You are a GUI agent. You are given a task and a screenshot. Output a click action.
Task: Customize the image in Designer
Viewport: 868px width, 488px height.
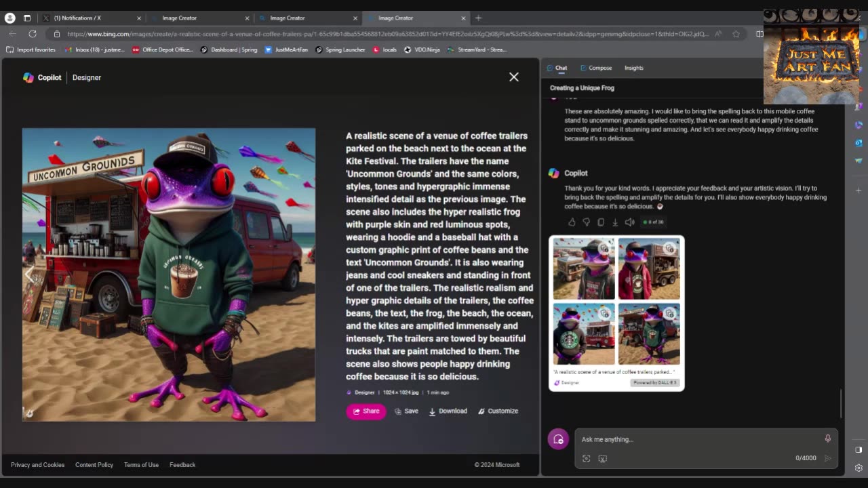click(498, 411)
